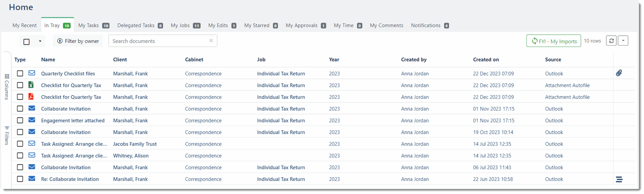644x194 pixels.
Task: Click the FYI - My Imports button
Action: point(554,41)
